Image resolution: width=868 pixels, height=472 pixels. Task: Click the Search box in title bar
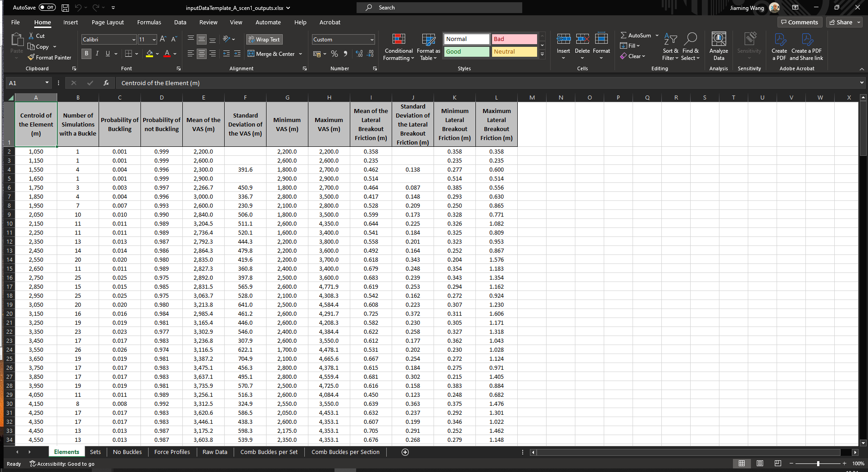coord(439,8)
